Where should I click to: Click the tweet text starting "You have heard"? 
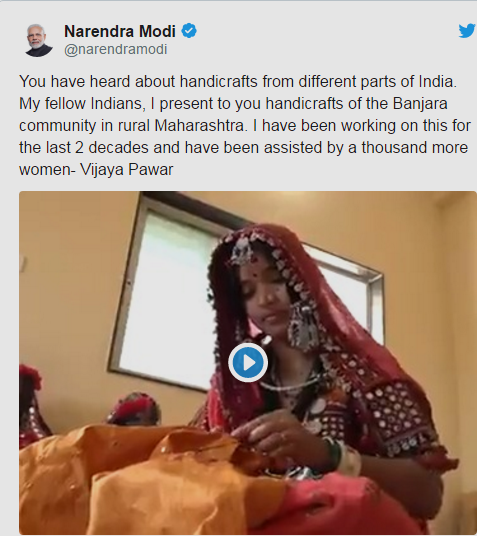[245, 125]
